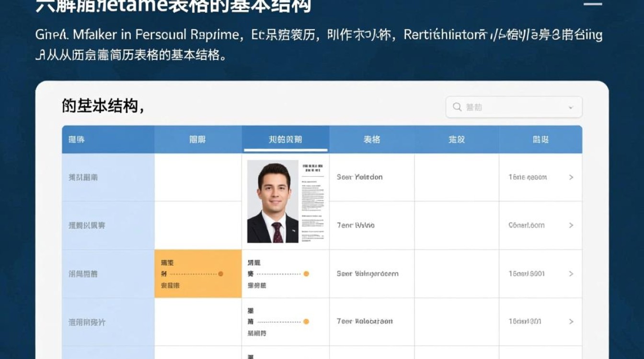Click the first row's light-blue label cell

pyautogui.click(x=108, y=177)
